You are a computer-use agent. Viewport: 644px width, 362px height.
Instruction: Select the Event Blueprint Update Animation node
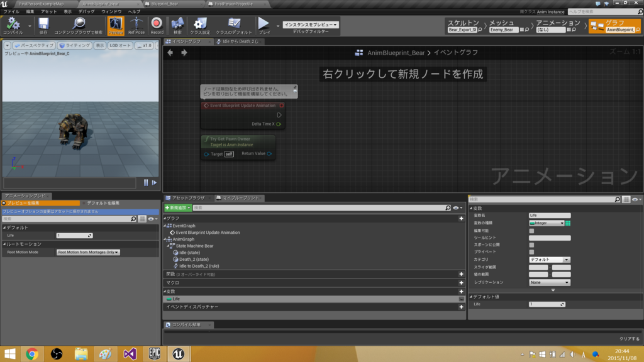tap(243, 106)
